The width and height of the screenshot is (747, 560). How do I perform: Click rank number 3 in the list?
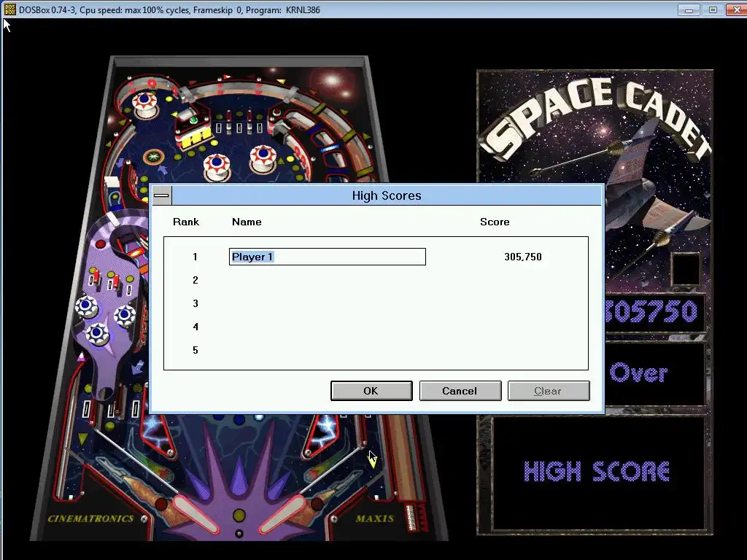(196, 303)
